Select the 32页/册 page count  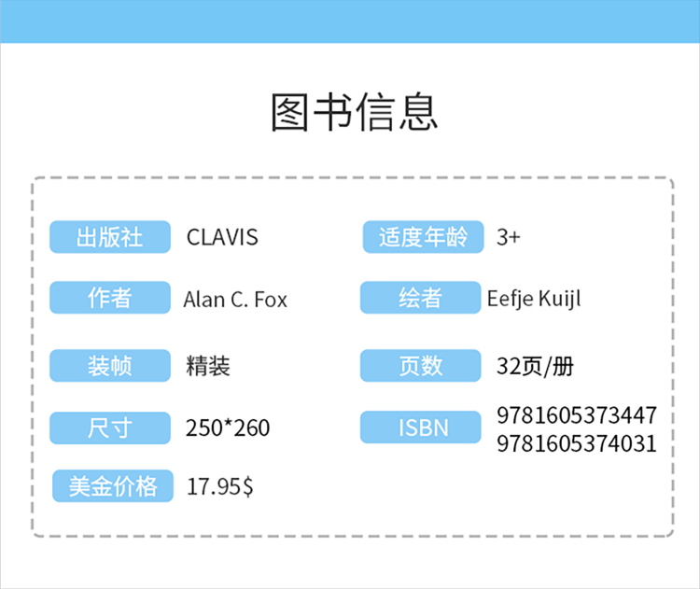[x=535, y=366]
